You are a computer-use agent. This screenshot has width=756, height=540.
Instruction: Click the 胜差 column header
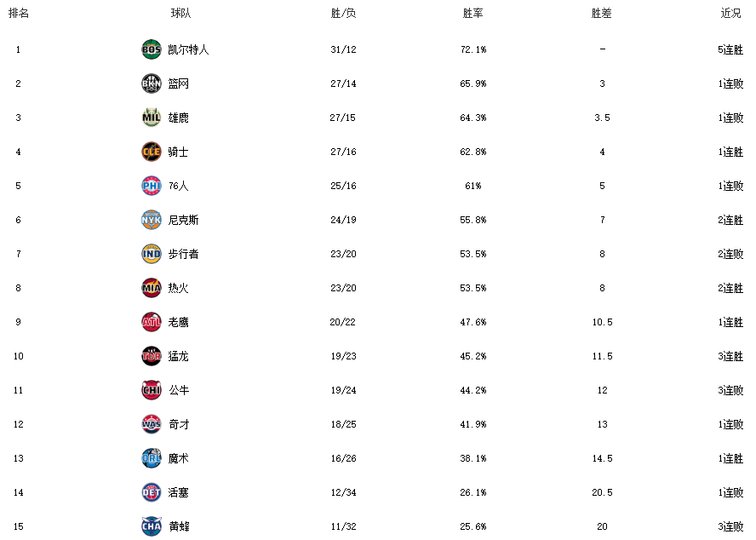point(602,13)
